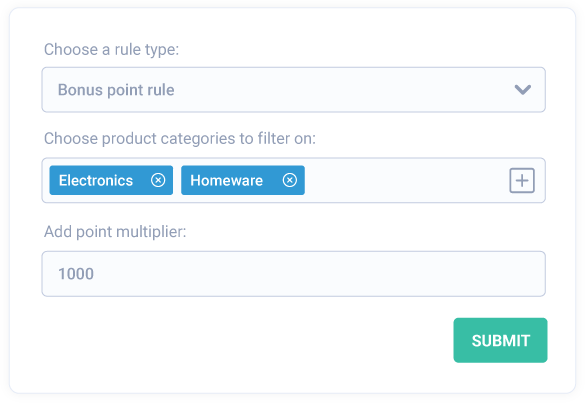The height and width of the screenshot is (403, 585).
Task: Click the 'Add point multiplier:' label
Action: pyautogui.click(x=115, y=232)
